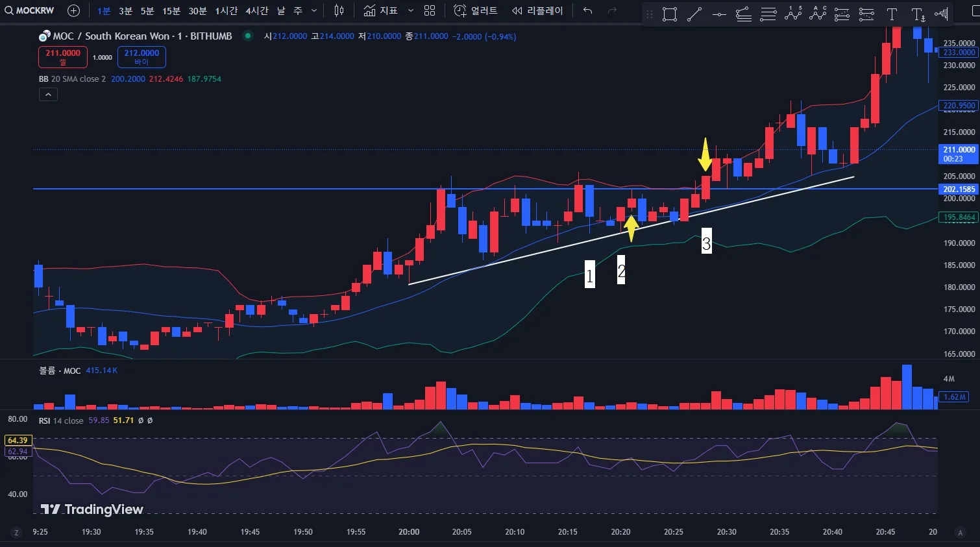The image size is (980, 547).
Task: Open MOC / South Korean Won symbol title
Action: click(x=142, y=36)
